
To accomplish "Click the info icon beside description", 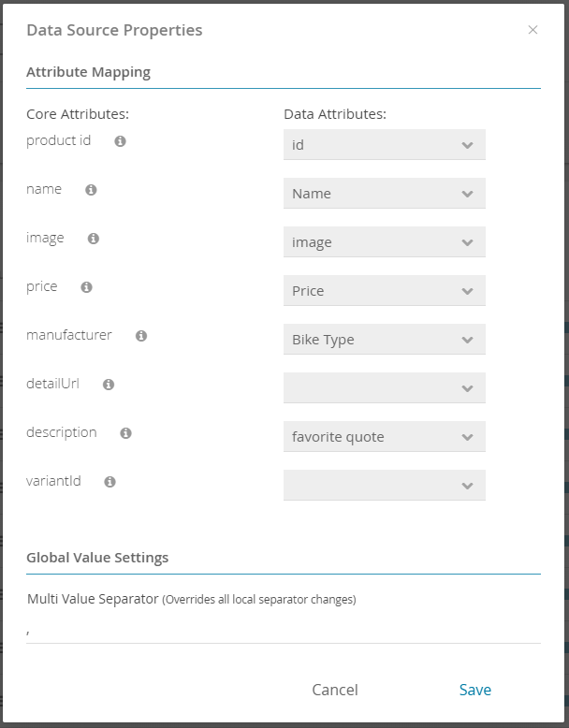I will coord(126,433).
